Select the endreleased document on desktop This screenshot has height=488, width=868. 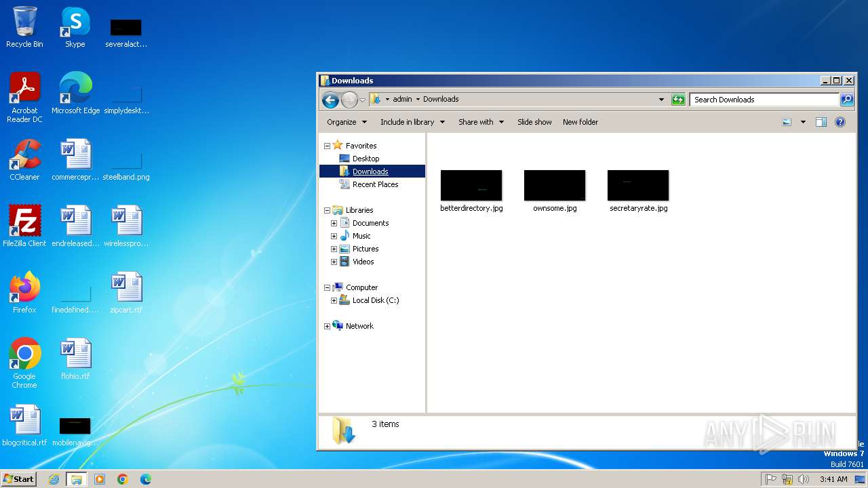(x=75, y=226)
